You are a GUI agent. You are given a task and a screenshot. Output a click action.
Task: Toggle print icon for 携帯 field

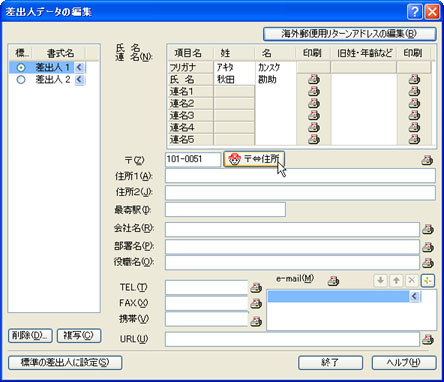(256, 322)
